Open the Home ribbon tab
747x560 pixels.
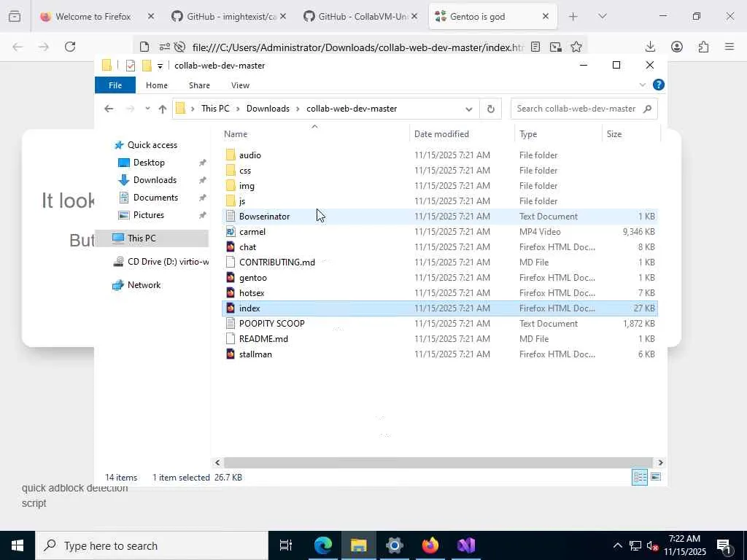tap(157, 85)
